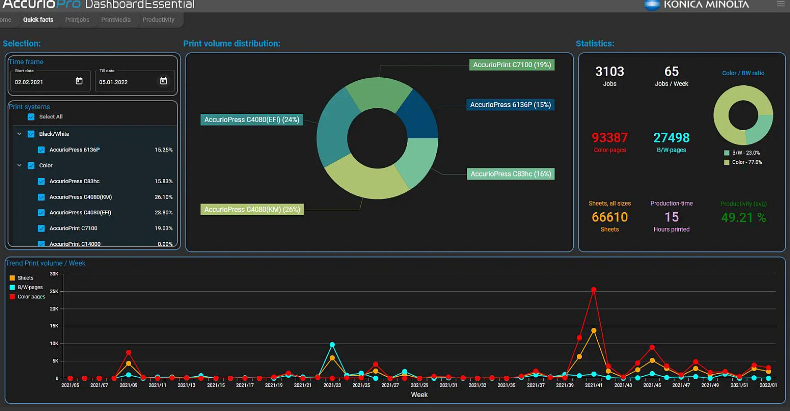Switch to the Quick facts tab

pyautogui.click(x=38, y=20)
